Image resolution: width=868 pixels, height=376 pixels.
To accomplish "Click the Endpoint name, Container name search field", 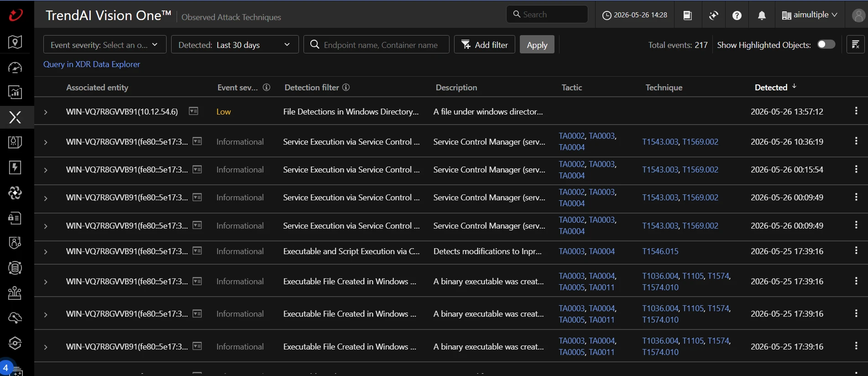I will click(376, 45).
